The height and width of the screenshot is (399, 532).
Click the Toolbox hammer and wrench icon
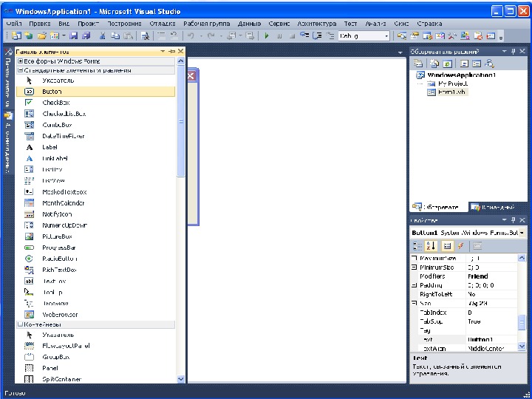tap(452, 35)
